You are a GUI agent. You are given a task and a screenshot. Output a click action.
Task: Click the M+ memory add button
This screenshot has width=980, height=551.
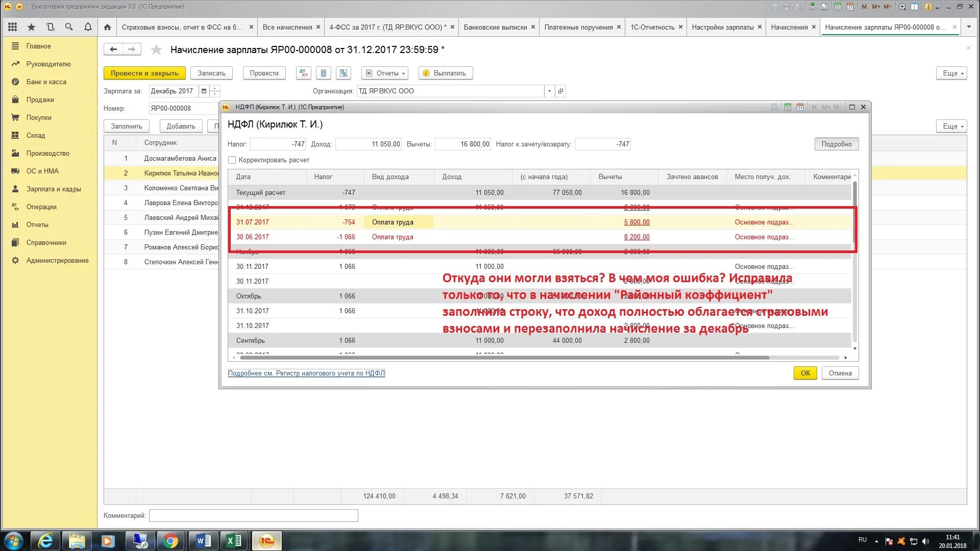876,7
